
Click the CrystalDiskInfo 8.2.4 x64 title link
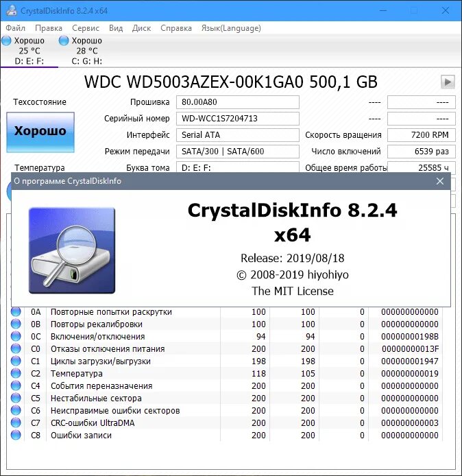(x=292, y=222)
